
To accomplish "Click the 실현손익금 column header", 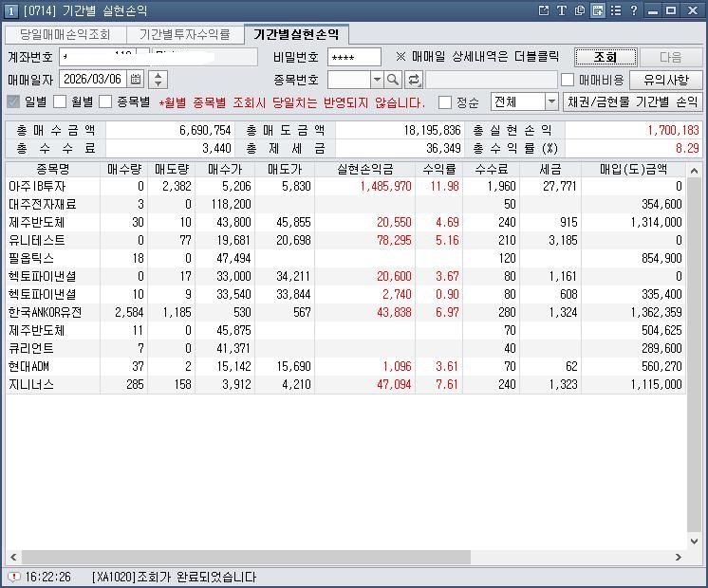I will pyautogui.click(x=364, y=169).
